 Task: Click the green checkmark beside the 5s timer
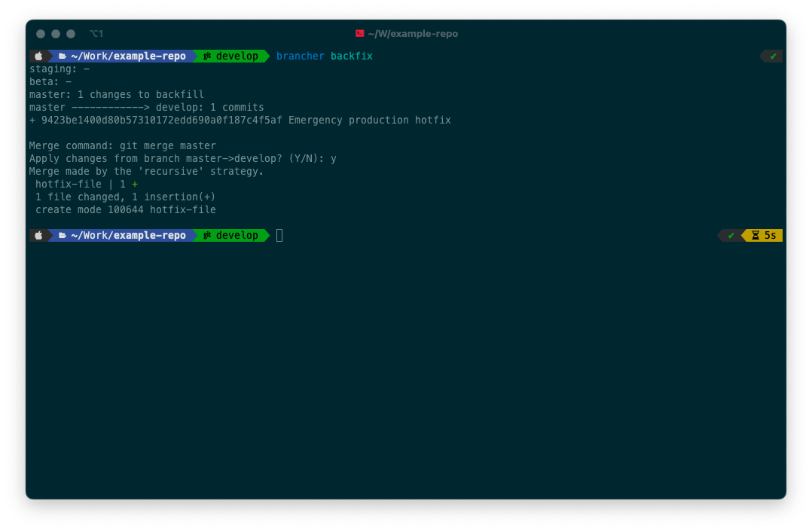pyautogui.click(x=730, y=235)
